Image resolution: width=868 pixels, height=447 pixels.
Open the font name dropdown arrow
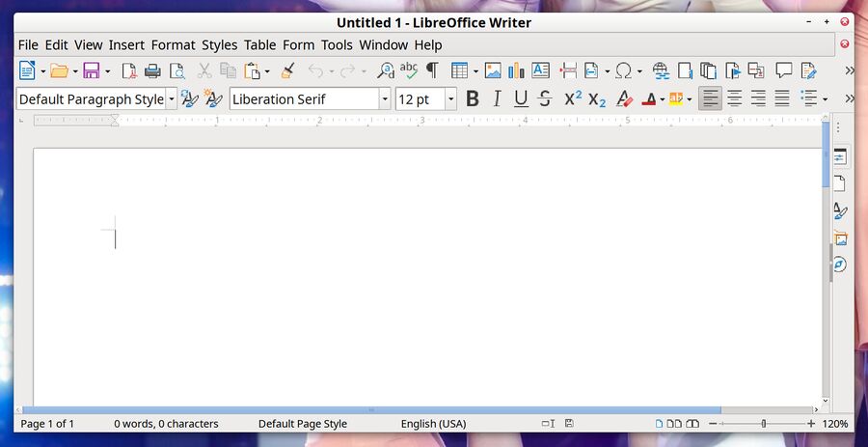click(x=384, y=99)
